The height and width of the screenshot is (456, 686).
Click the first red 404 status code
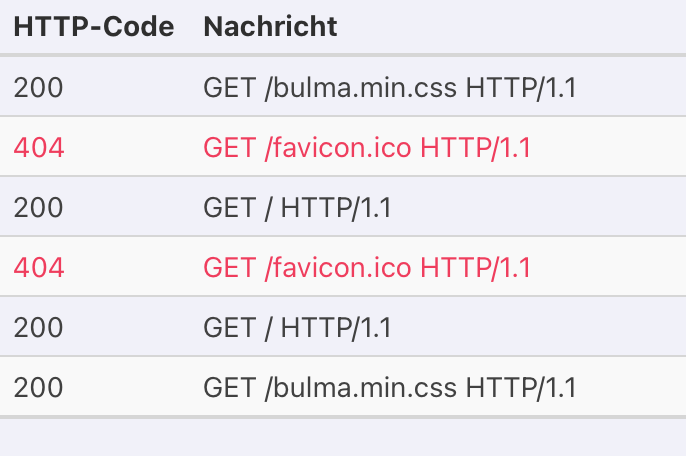(38, 148)
